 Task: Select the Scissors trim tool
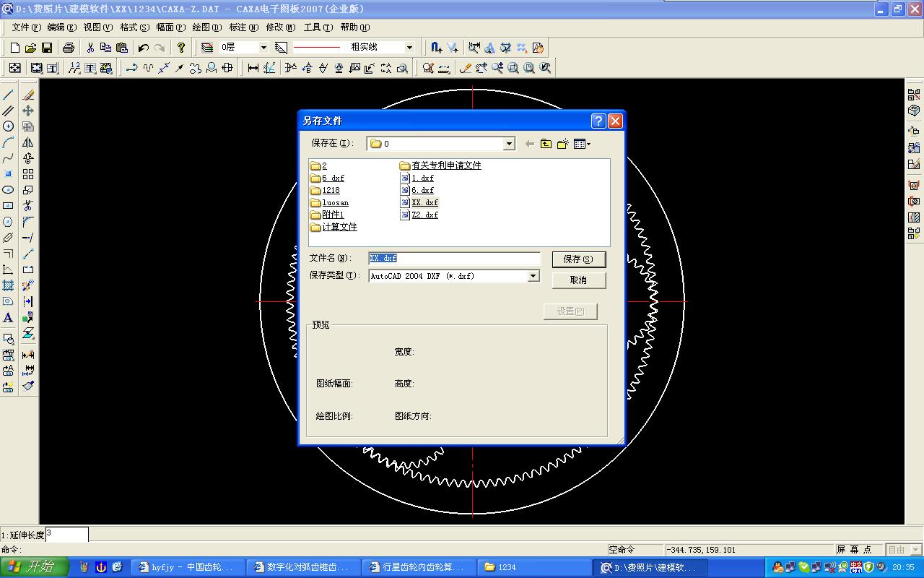(28, 206)
